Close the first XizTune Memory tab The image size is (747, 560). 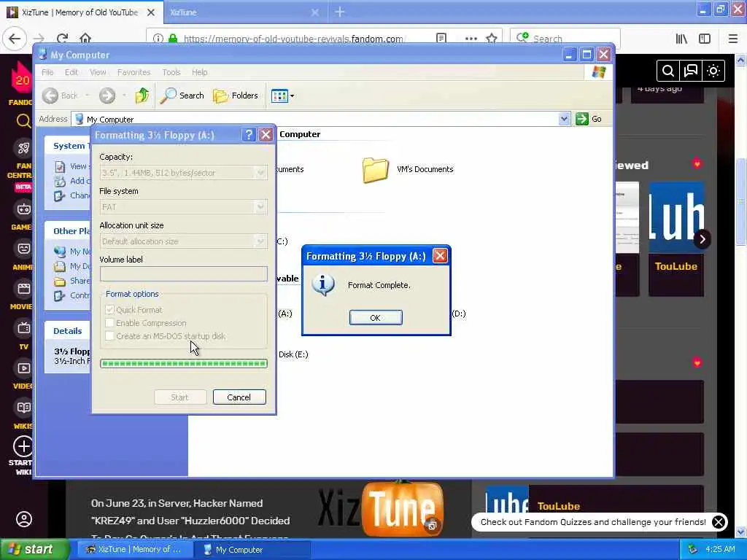coord(151,12)
